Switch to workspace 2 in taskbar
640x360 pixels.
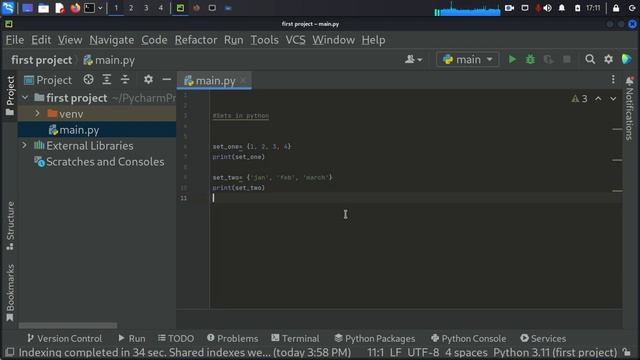click(x=131, y=8)
